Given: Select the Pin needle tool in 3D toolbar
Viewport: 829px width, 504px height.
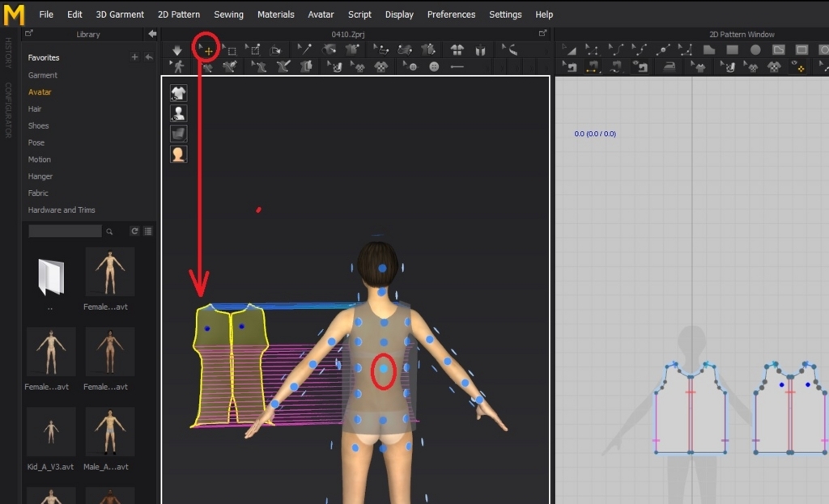Looking at the screenshot, I should point(304,49).
